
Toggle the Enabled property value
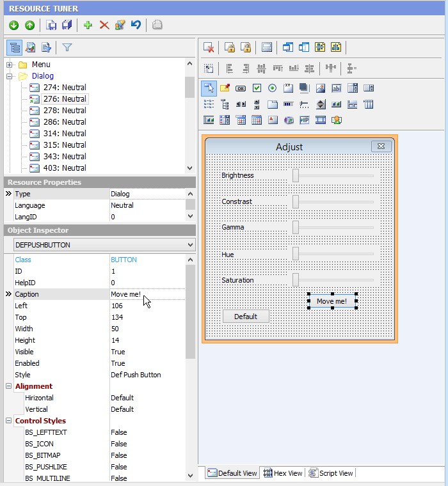coord(118,363)
